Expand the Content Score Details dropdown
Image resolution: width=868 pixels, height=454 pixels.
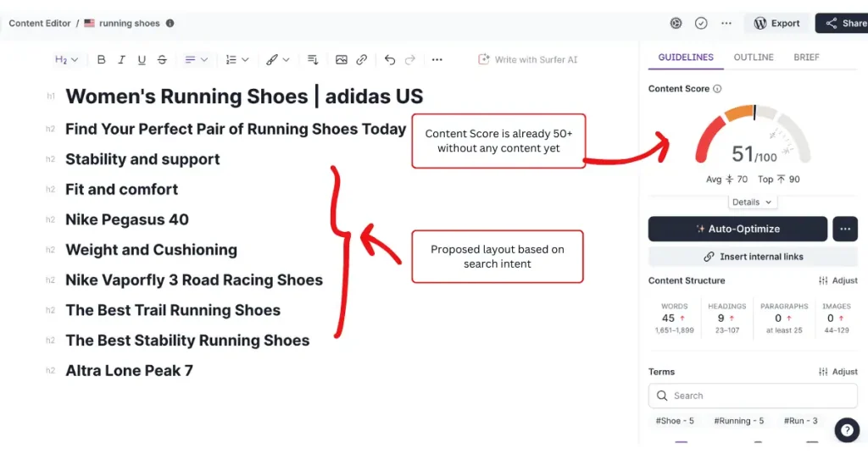pyautogui.click(x=752, y=202)
